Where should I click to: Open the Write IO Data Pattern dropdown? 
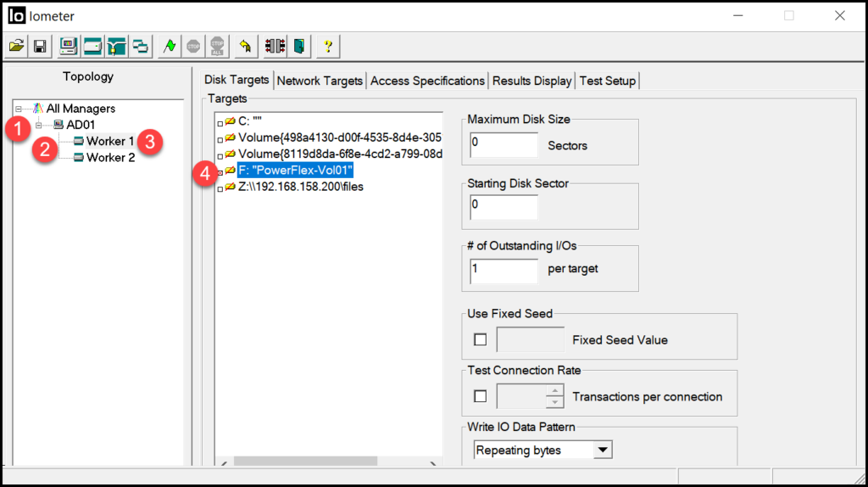603,450
